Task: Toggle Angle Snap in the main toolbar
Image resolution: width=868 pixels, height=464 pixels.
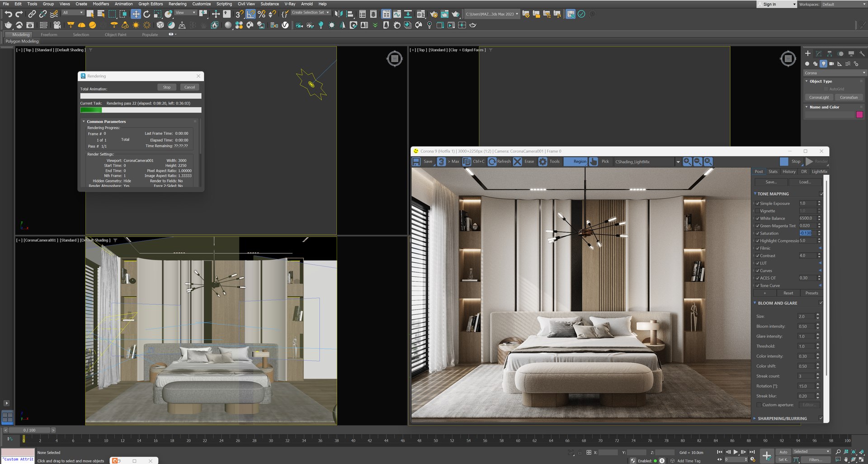Action: (250, 14)
